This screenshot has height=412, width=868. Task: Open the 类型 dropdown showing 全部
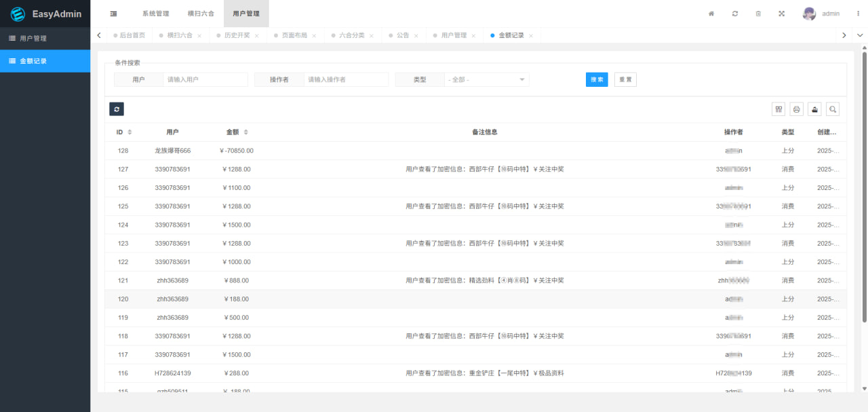[487, 80]
